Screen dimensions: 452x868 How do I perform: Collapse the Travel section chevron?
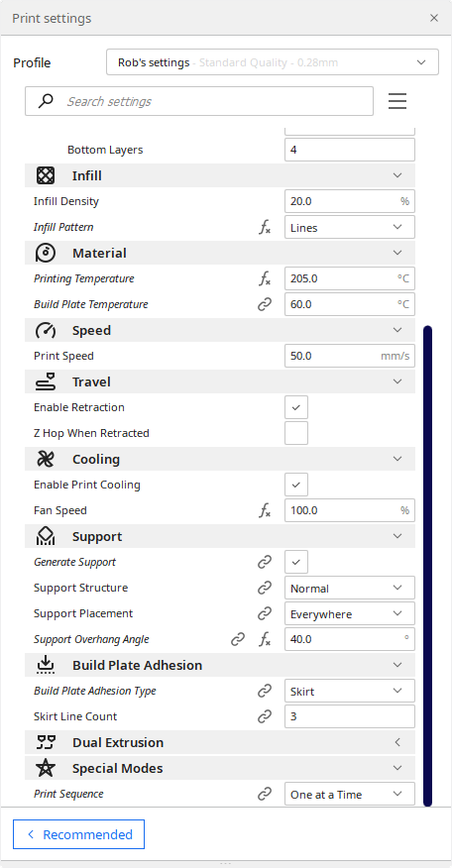397,381
